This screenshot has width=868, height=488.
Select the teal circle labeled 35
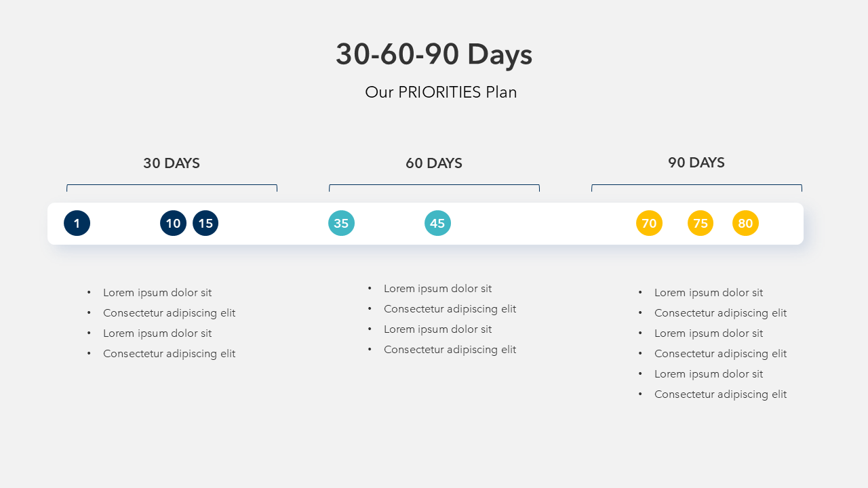tap(341, 223)
